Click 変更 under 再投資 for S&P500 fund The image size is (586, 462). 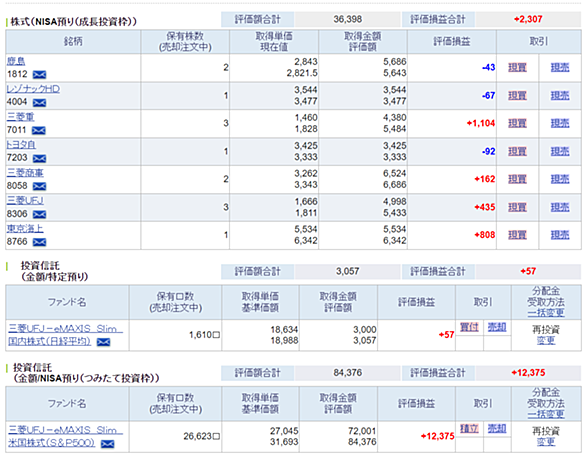pyautogui.click(x=546, y=442)
